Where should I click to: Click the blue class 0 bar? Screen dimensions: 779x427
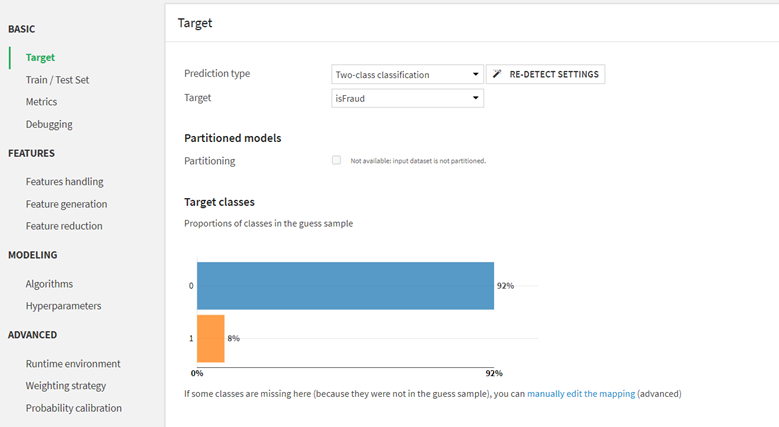(345, 286)
